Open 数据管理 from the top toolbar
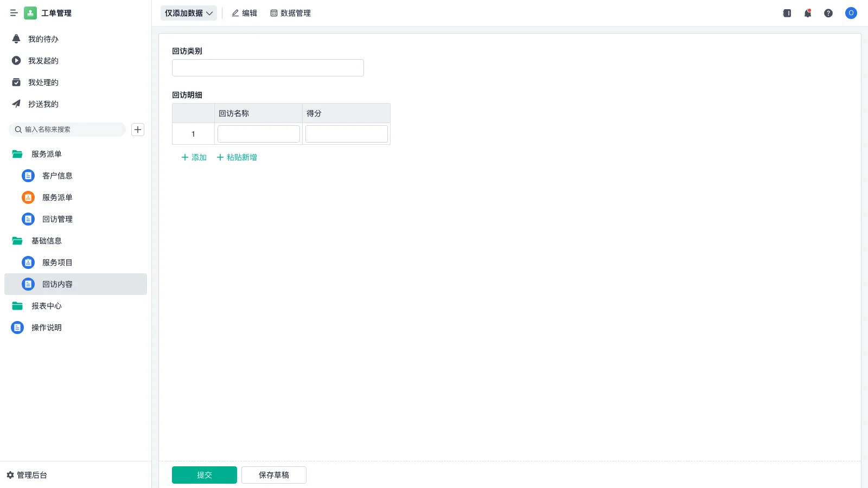This screenshot has height=488, width=868. pos(291,13)
